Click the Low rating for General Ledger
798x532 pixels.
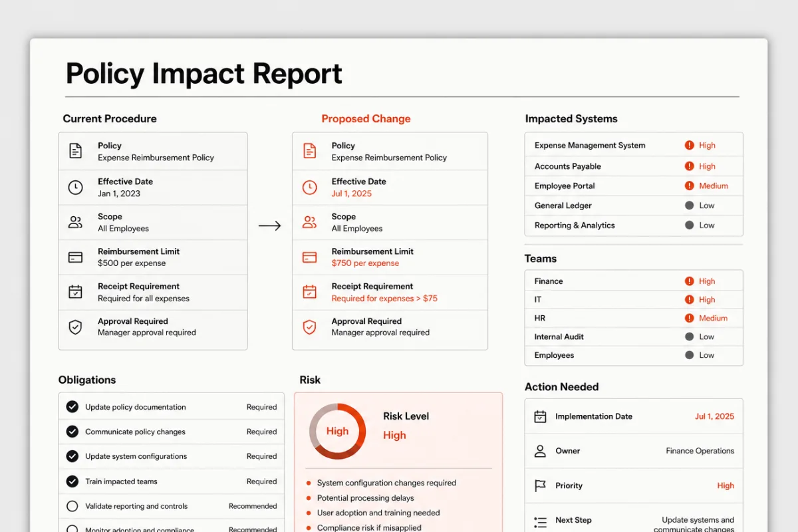[x=707, y=205]
